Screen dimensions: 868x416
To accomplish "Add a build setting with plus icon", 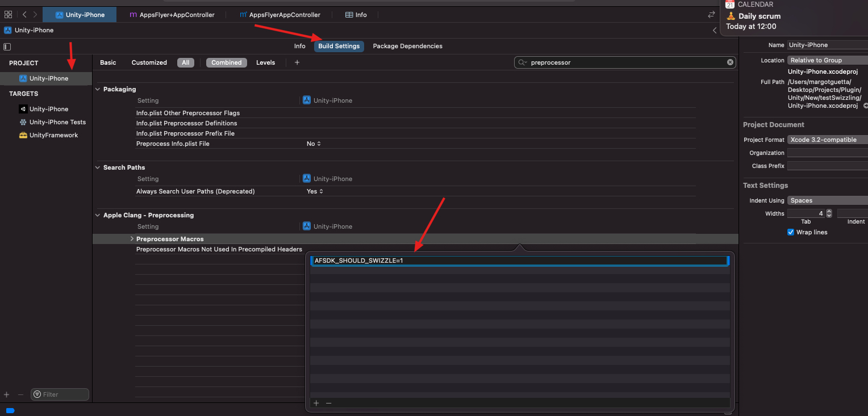I will coord(297,62).
